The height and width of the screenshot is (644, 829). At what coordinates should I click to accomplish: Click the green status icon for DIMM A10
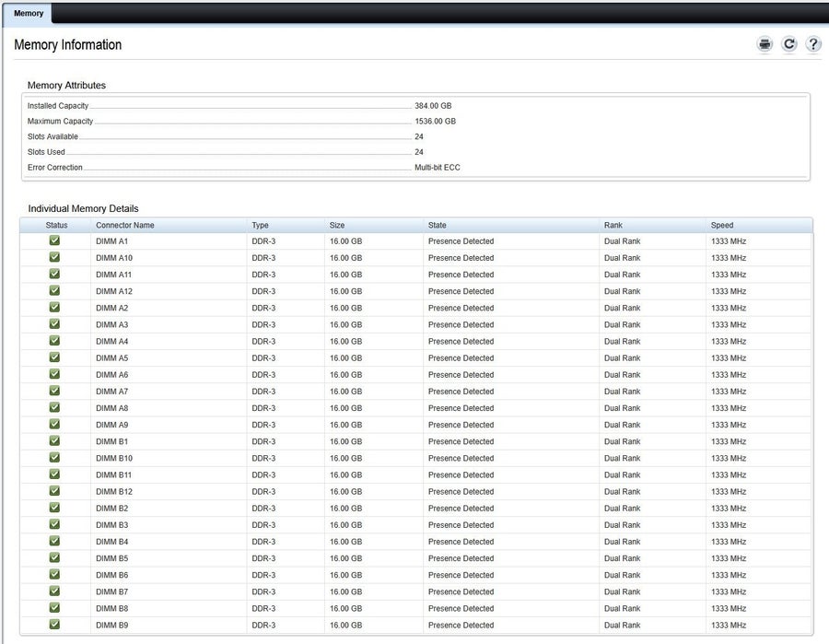54,257
